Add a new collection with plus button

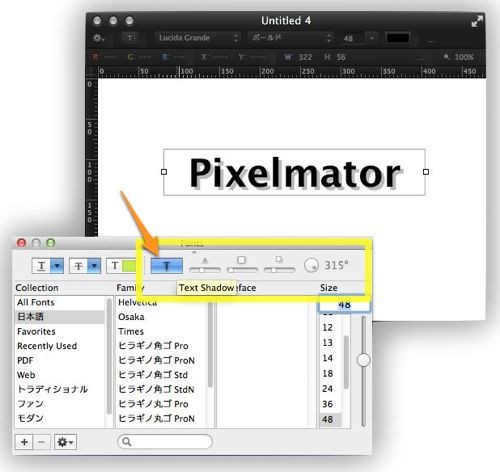[24, 442]
